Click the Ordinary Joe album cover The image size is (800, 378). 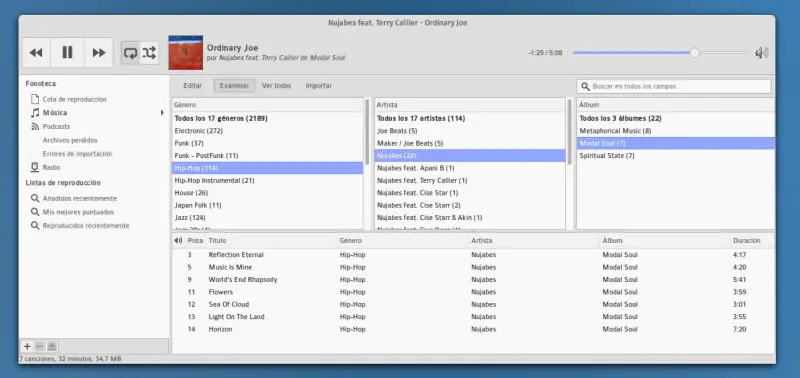(186, 53)
